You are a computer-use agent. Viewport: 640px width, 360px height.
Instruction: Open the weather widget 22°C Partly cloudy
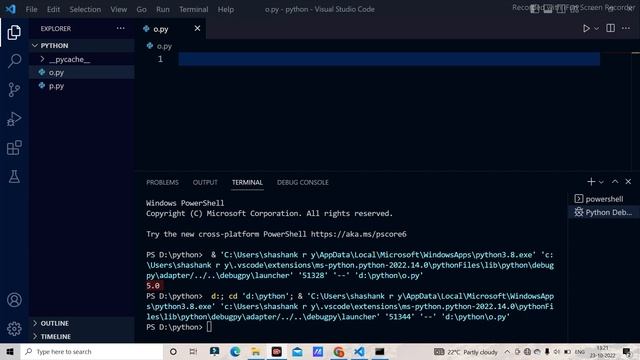[x=466, y=352]
